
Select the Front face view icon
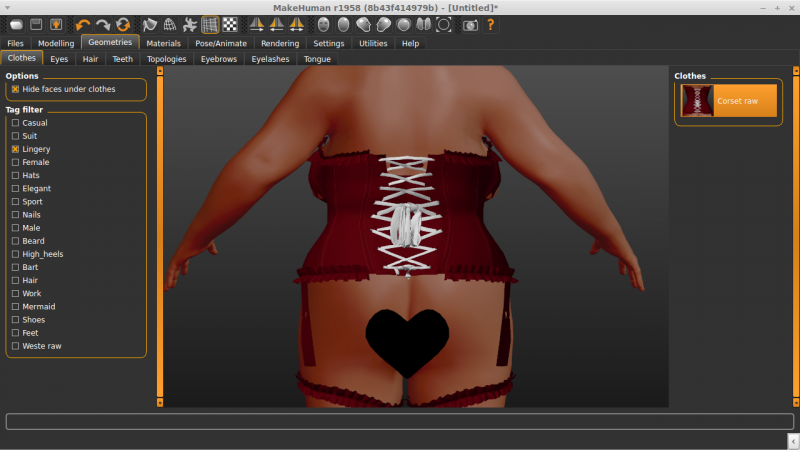coord(323,24)
